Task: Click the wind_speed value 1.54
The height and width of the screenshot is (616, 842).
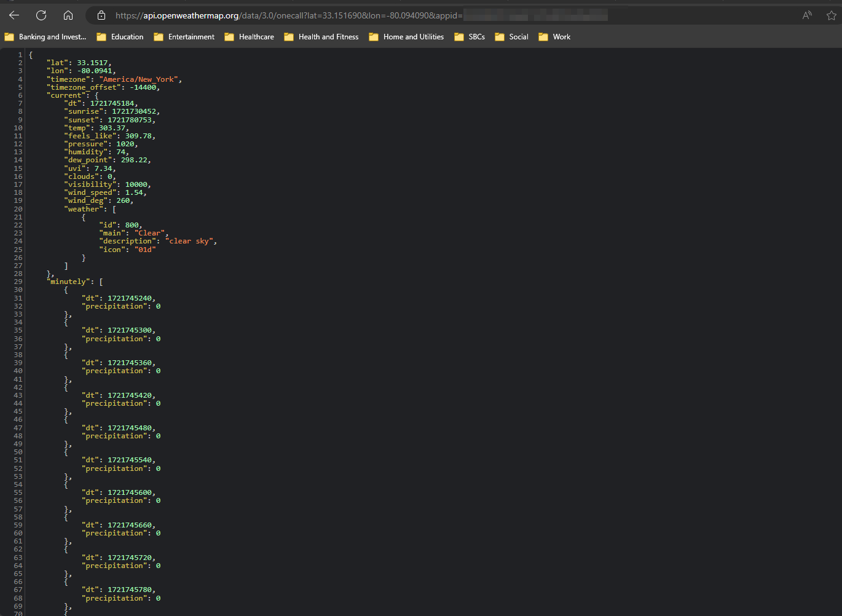Action: pos(134,192)
